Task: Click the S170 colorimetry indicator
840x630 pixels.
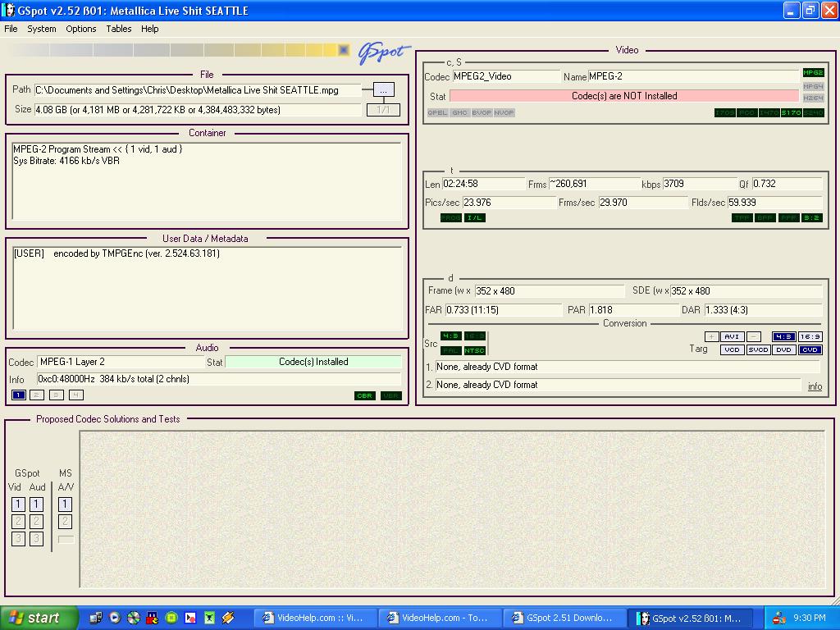Action: tap(792, 112)
